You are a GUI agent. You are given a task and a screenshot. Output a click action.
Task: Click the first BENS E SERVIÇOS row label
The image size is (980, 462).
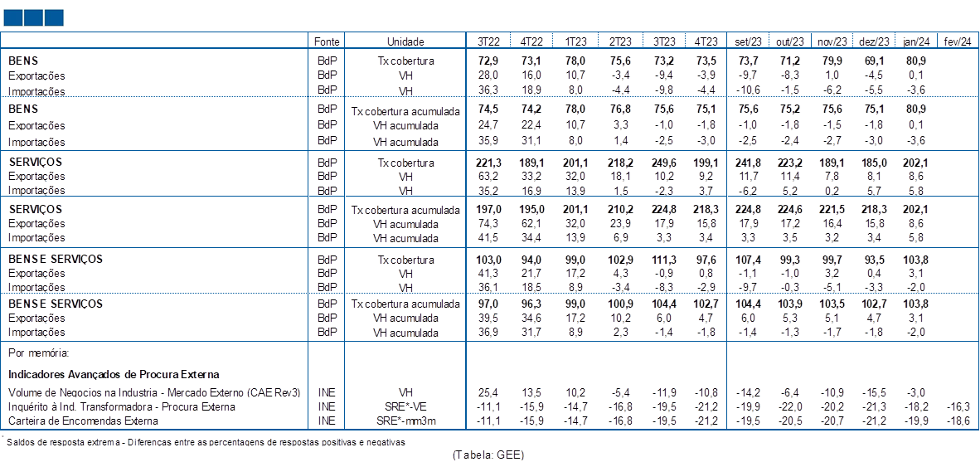56,259
